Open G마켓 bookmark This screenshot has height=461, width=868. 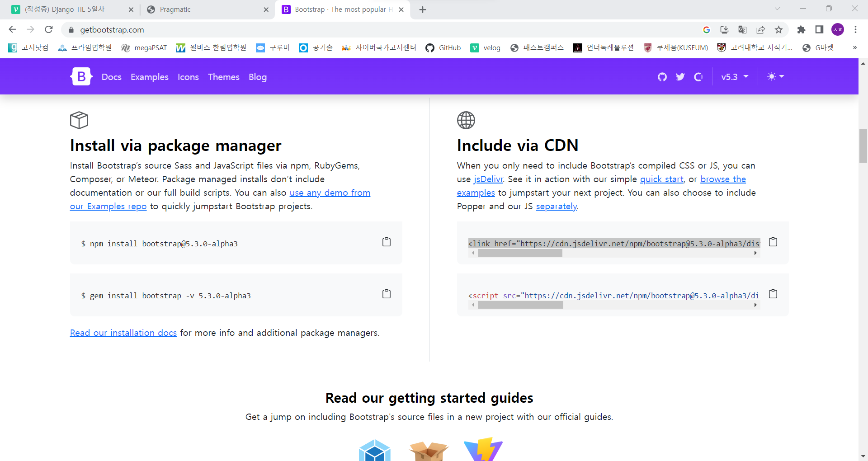[x=818, y=47]
